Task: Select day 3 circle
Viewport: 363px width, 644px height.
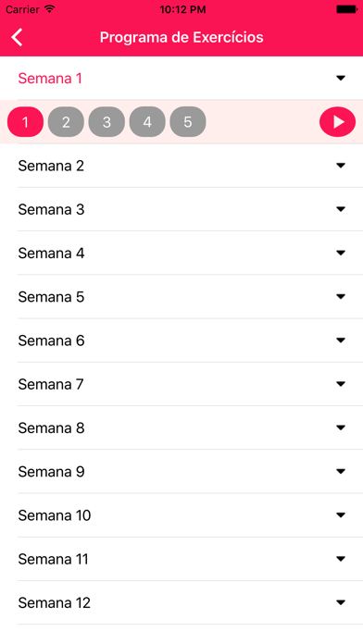Action: pos(106,121)
